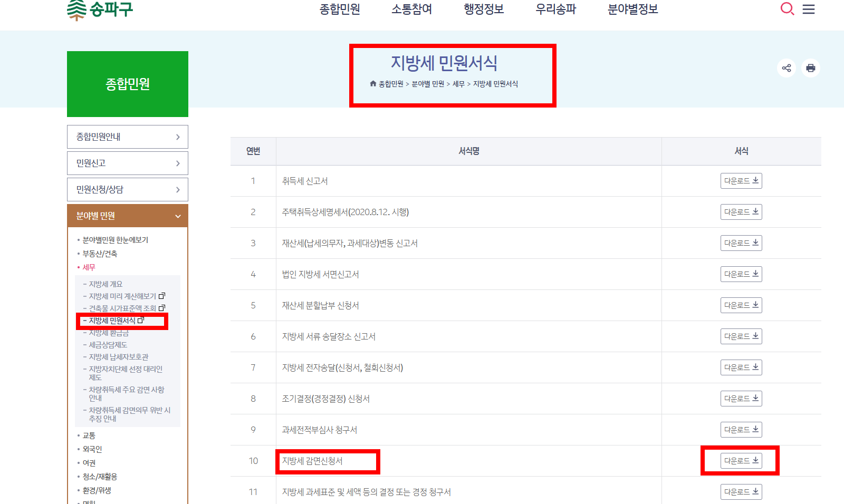Image resolution: width=844 pixels, height=504 pixels.
Task: Click the green 종합민원 sidebar title
Action: click(x=128, y=84)
